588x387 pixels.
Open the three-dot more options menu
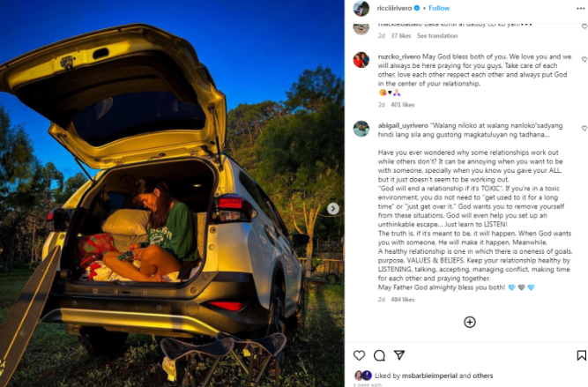coord(580,8)
